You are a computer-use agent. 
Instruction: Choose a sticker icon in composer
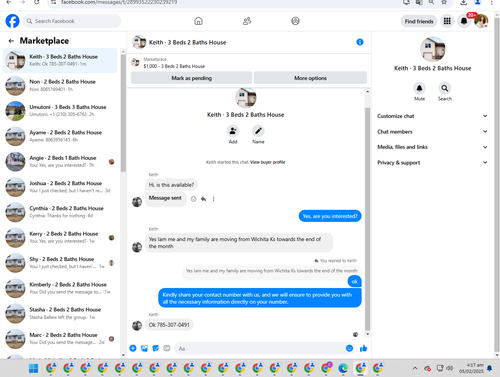[156, 348]
